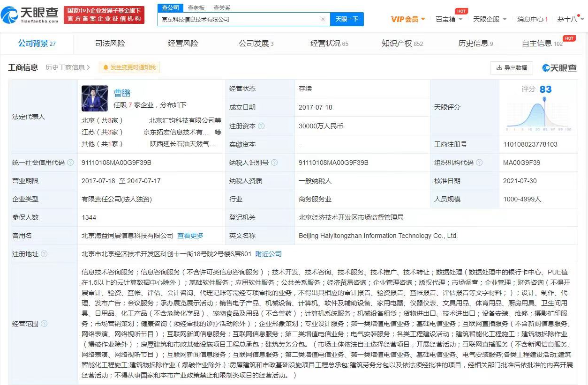Select the organization code MA00G9F39
Image resolution: width=588 pixels, height=385 pixels.
point(522,163)
